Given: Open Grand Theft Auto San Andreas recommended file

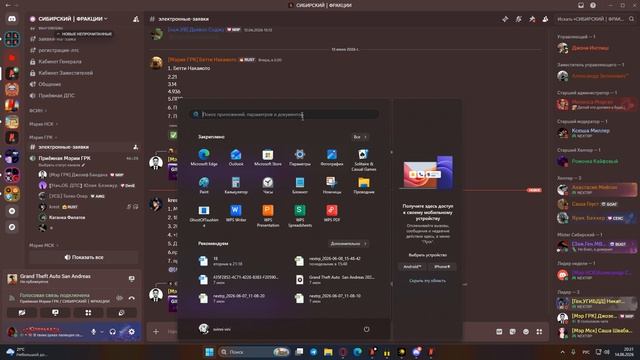Looking at the screenshot, I should pos(335,280).
